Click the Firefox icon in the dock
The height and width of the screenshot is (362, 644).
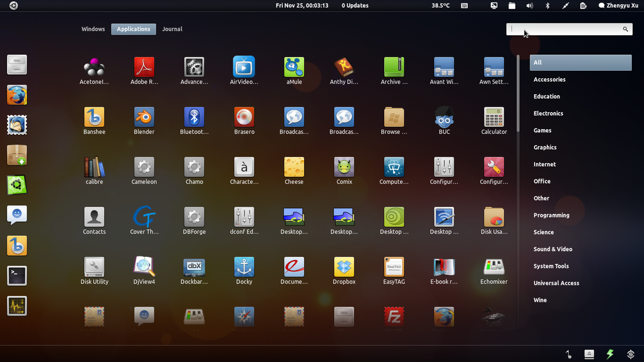[x=17, y=95]
